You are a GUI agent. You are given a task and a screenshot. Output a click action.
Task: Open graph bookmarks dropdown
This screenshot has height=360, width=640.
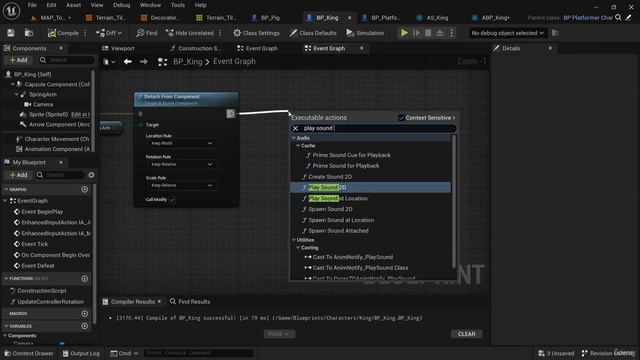coord(109,62)
